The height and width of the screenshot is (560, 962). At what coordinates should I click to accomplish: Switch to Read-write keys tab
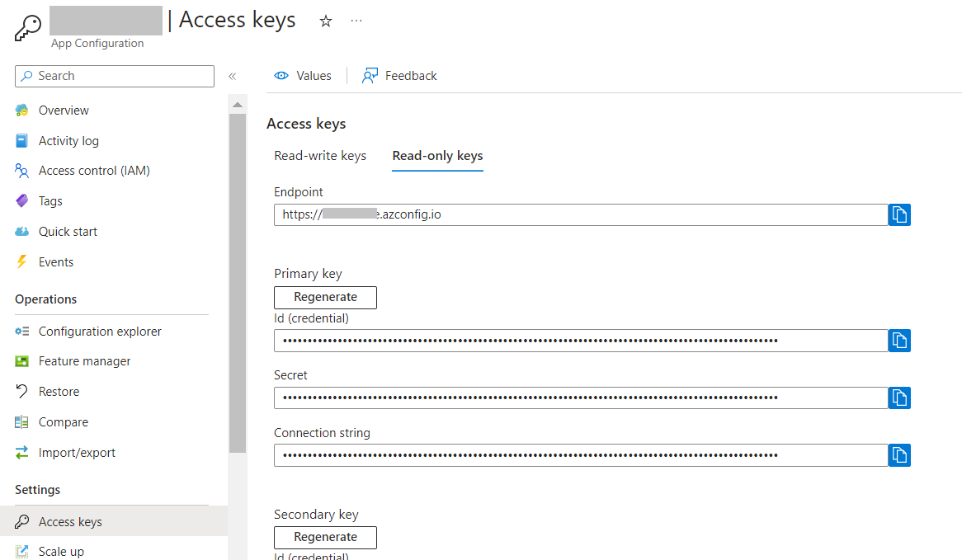click(x=320, y=156)
